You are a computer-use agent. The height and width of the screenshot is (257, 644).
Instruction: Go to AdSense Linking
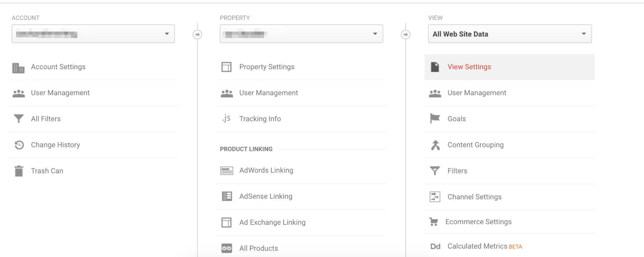(x=266, y=196)
